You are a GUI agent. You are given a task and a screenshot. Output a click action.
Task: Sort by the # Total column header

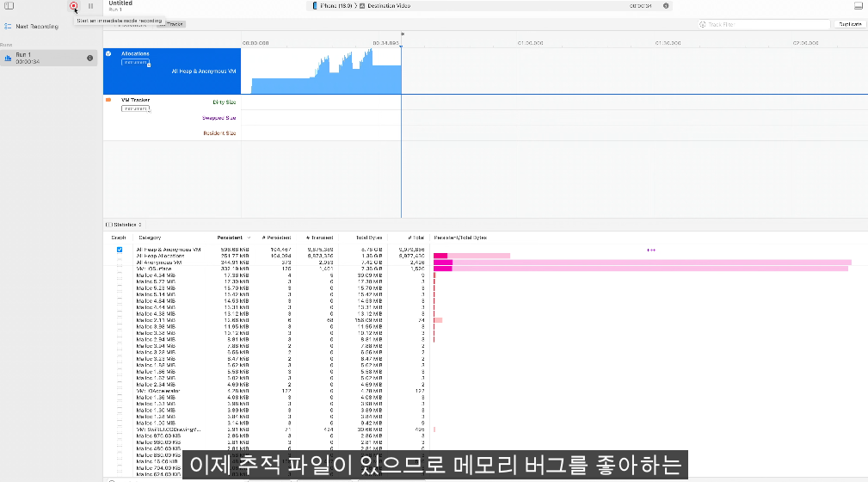416,238
